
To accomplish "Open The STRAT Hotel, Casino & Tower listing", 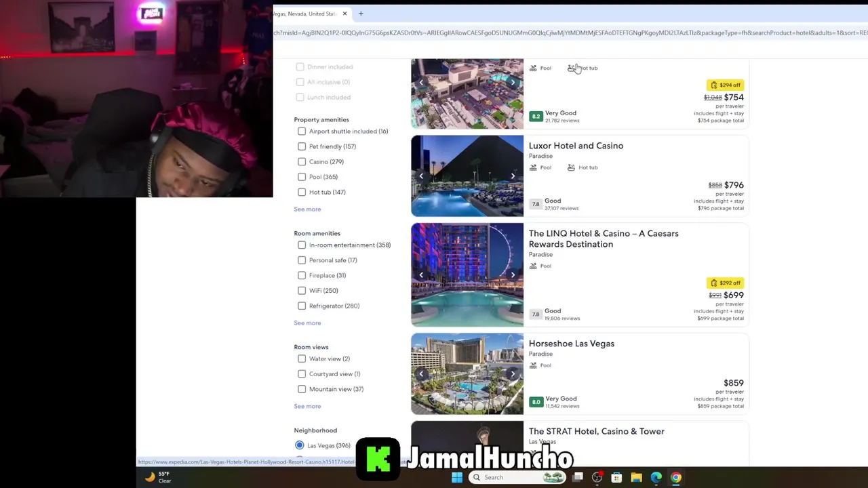I will pyautogui.click(x=597, y=431).
